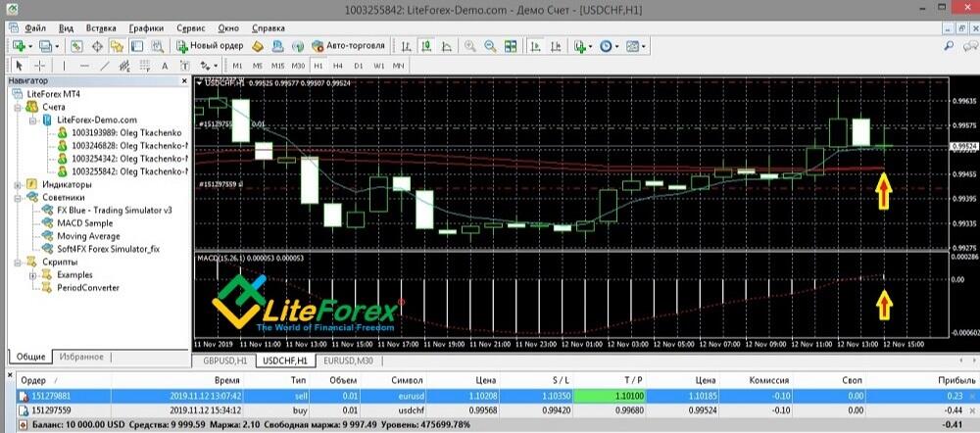This screenshot has width=980, height=433.
Task: Open the Избранное tab in Navigator
Action: pos(80,357)
